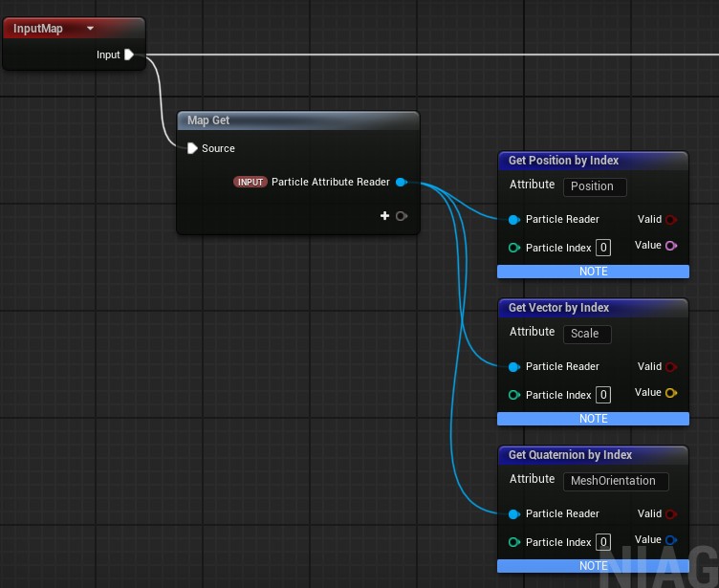Click the Value pin of Get Vector by Index

(x=671, y=393)
